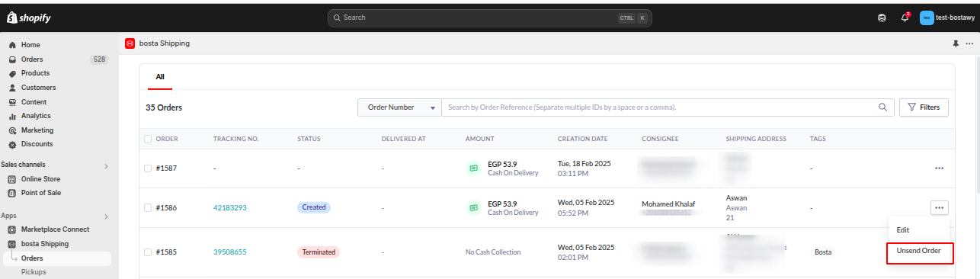Click the Customers person icon

coord(12,88)
